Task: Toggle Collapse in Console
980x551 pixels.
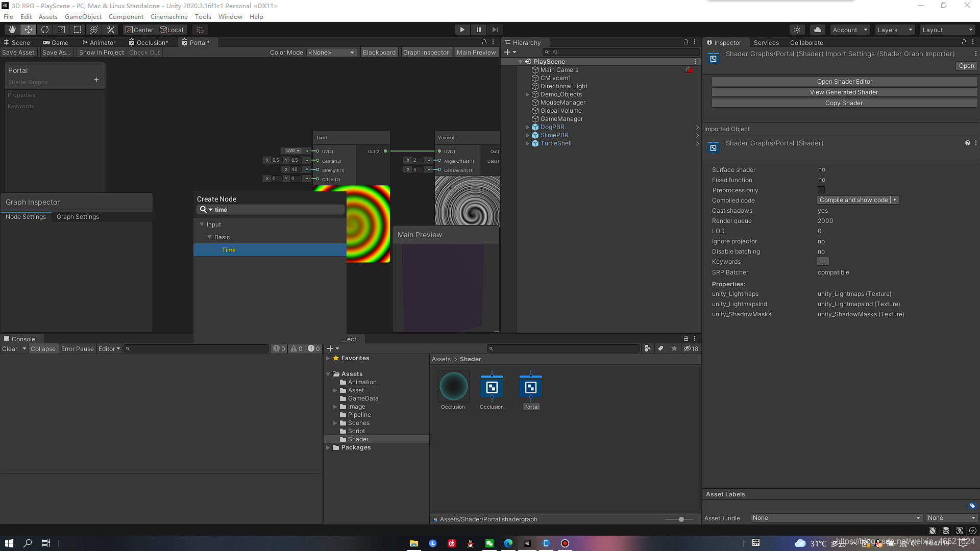Action: click(43, 349)
